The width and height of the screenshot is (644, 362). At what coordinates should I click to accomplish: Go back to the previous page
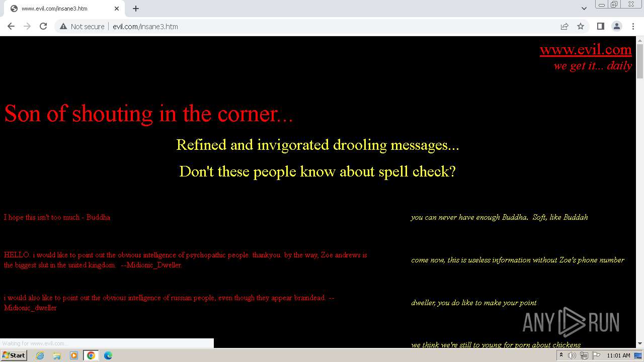11,26
